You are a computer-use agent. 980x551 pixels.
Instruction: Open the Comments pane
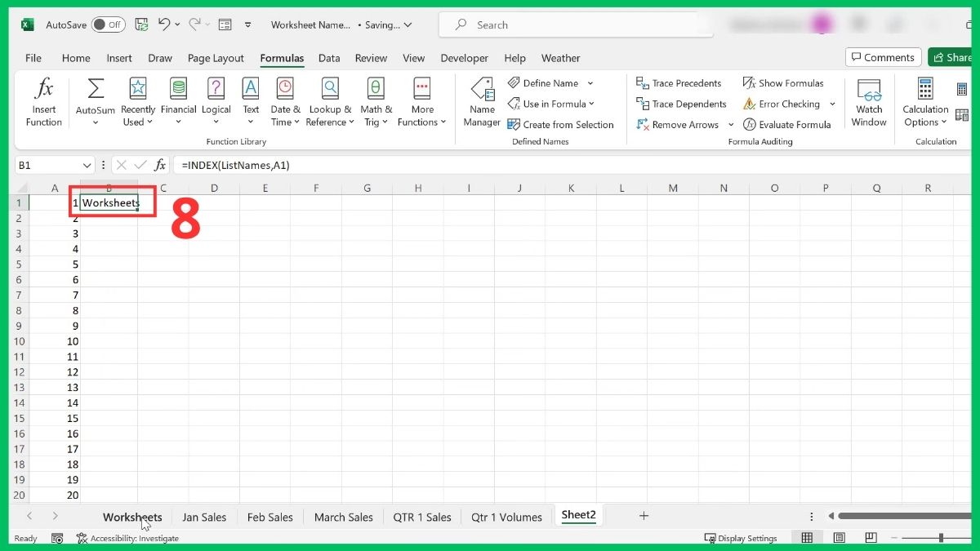pyautogui.click(x=883, y=57)
